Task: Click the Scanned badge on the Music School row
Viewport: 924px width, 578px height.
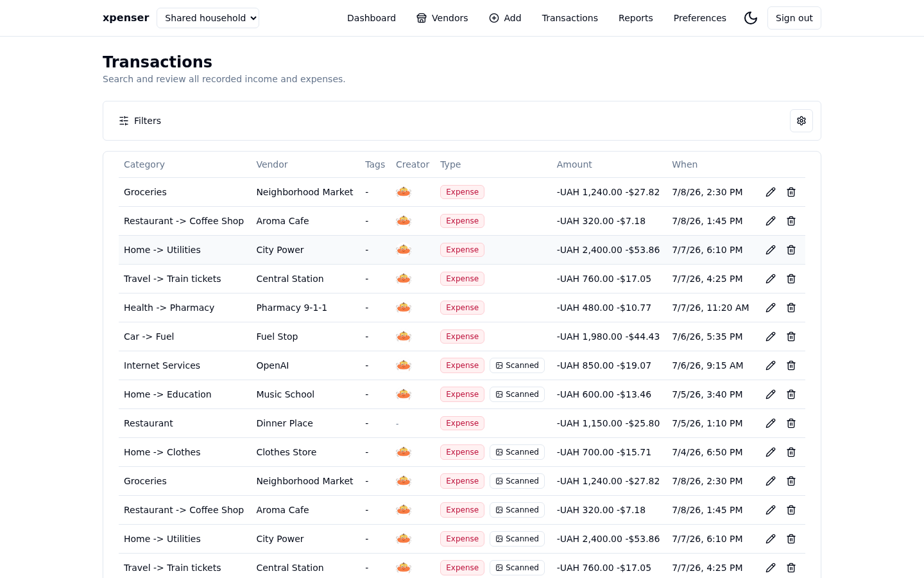Action: (x=517, y=394)
